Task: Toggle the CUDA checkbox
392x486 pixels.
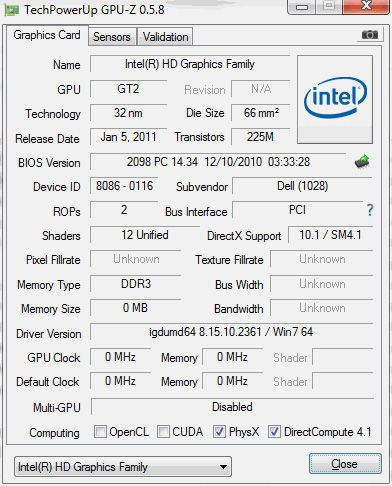Action: pyautogui.click(x=163, y=432)
